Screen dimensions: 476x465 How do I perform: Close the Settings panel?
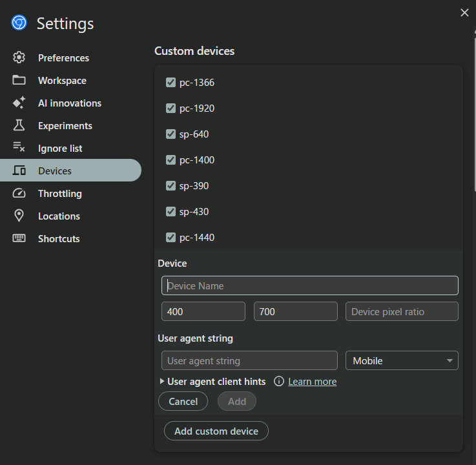click(464, 13)
